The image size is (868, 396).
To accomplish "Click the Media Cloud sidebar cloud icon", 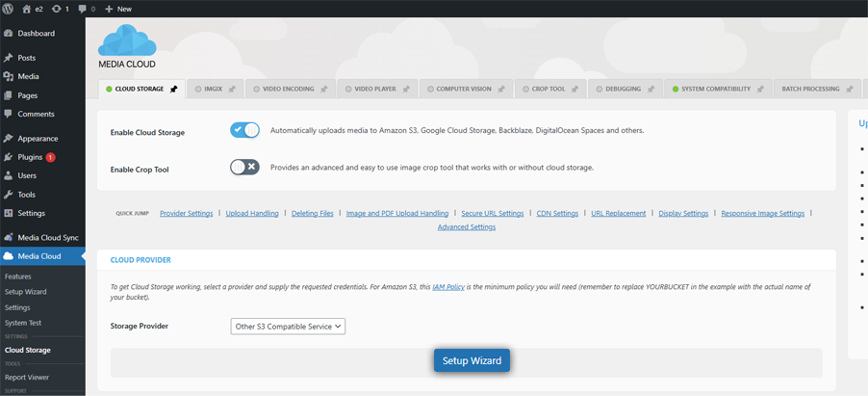I will [x=9, y=256].
